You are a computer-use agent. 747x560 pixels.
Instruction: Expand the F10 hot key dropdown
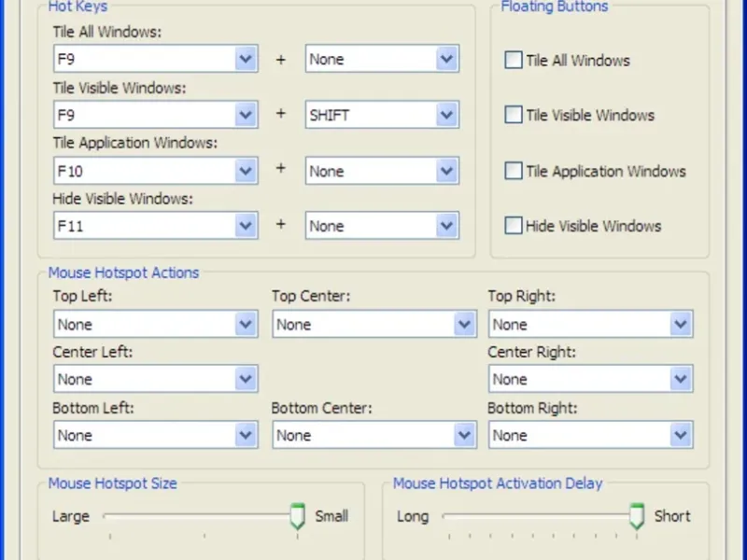pos(246,172)
